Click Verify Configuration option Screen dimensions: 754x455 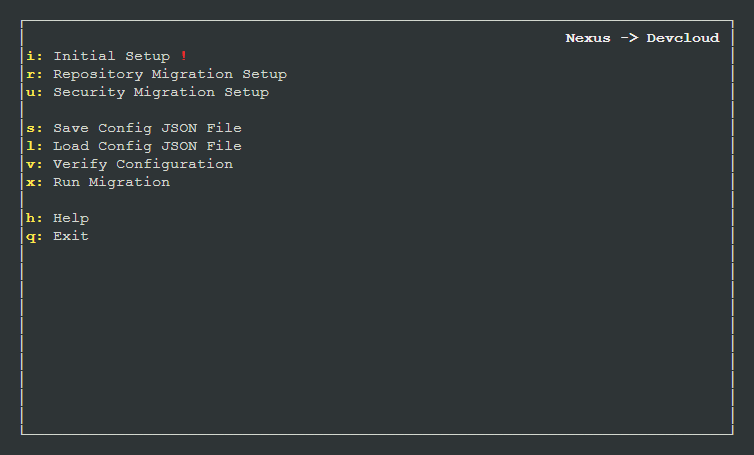click(142, 164)
